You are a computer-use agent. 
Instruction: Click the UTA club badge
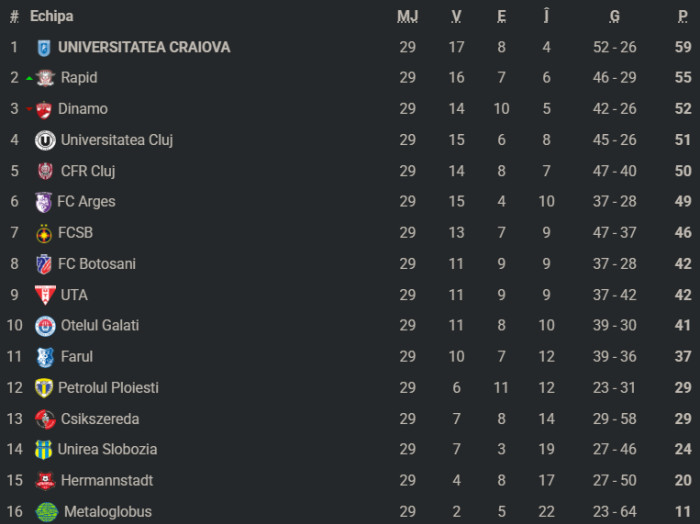[44, 295]
